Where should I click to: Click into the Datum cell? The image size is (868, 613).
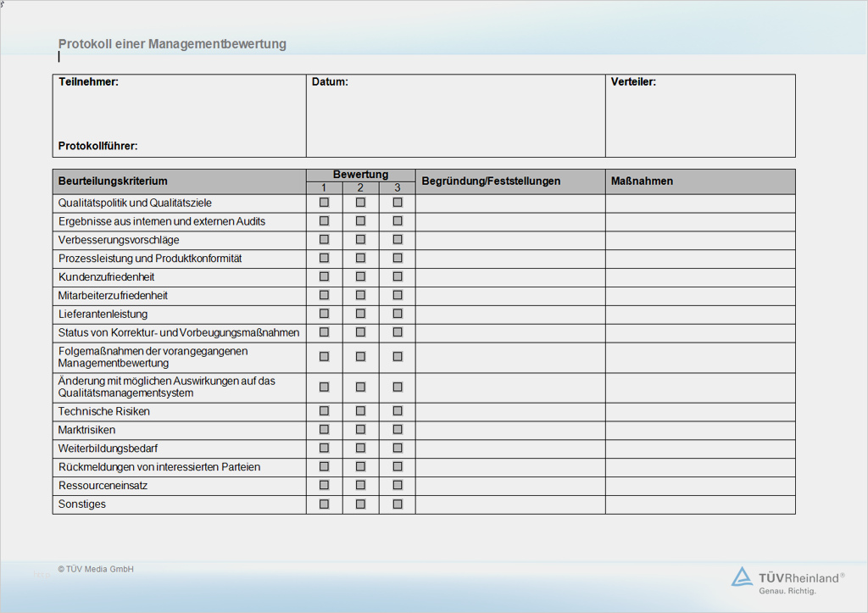click(455, 116)
